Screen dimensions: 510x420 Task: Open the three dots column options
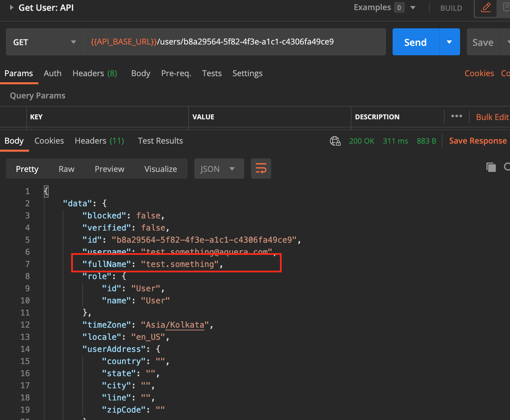[457, 116]
